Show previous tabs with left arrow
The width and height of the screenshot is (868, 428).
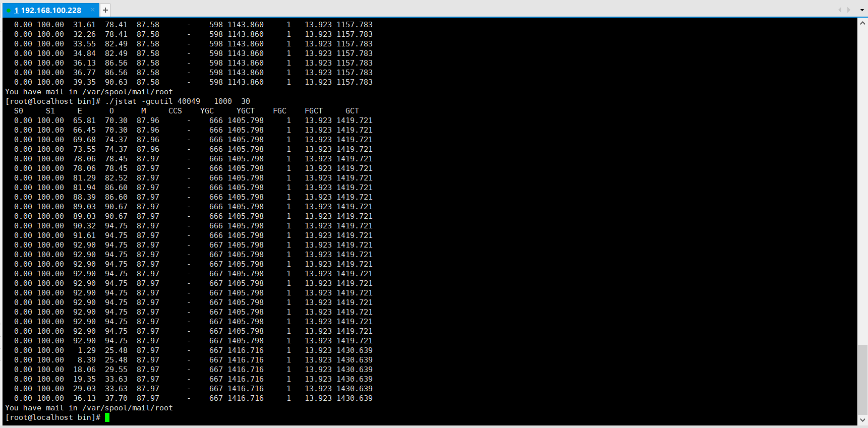840,10
